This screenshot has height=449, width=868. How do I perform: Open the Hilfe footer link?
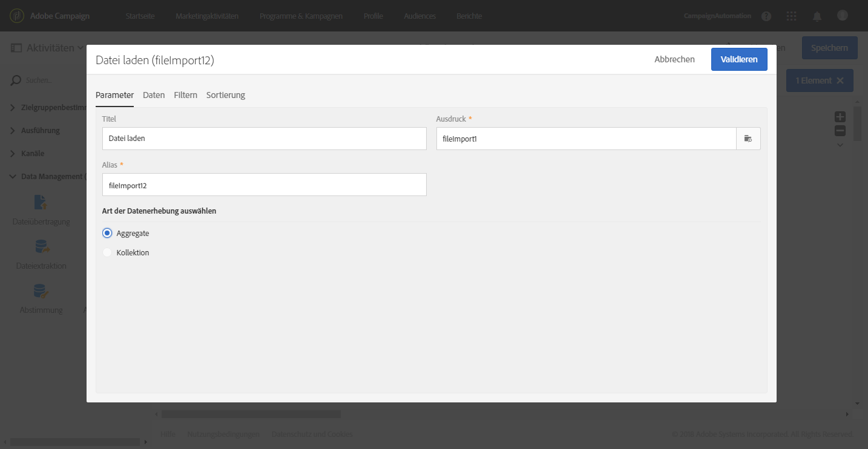tap(168, 434)
